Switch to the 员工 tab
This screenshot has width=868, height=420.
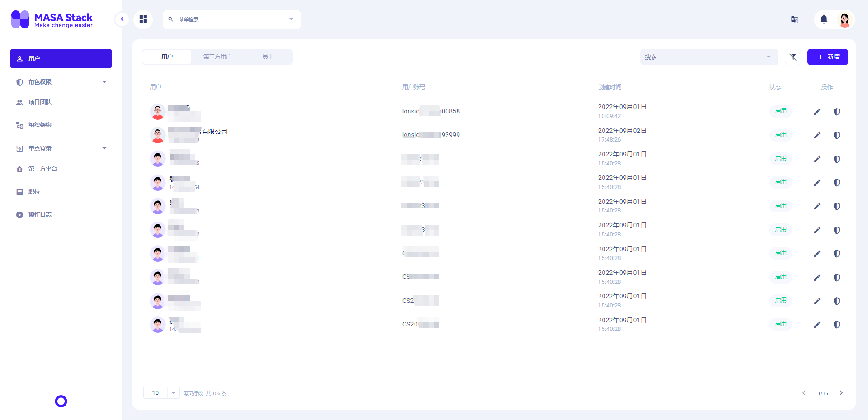tap(268, 57)
